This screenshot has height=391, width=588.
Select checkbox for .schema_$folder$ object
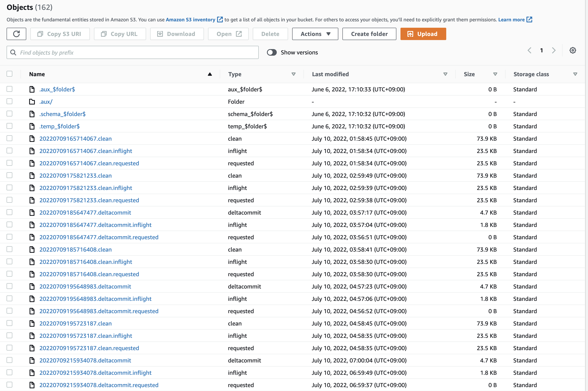pos(9,114)
